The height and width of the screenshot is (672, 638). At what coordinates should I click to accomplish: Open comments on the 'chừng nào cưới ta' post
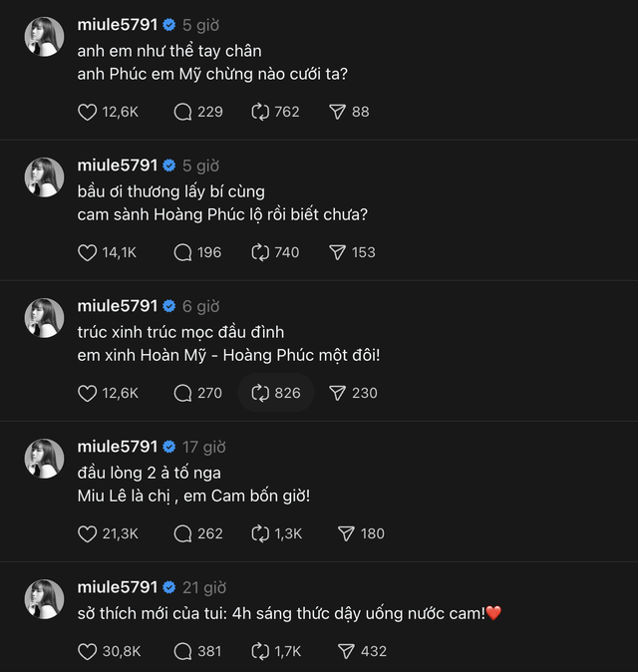[x=182, y=112]
